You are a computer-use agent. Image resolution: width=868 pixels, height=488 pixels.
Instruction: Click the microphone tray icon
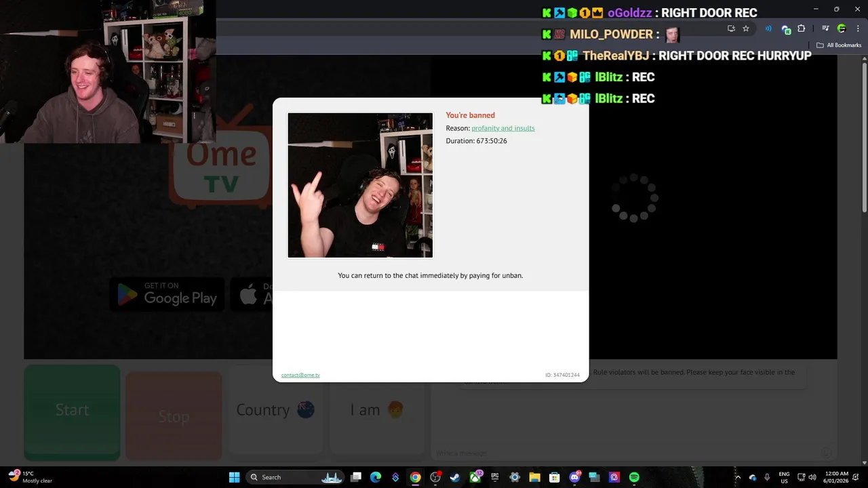point(767,477)
